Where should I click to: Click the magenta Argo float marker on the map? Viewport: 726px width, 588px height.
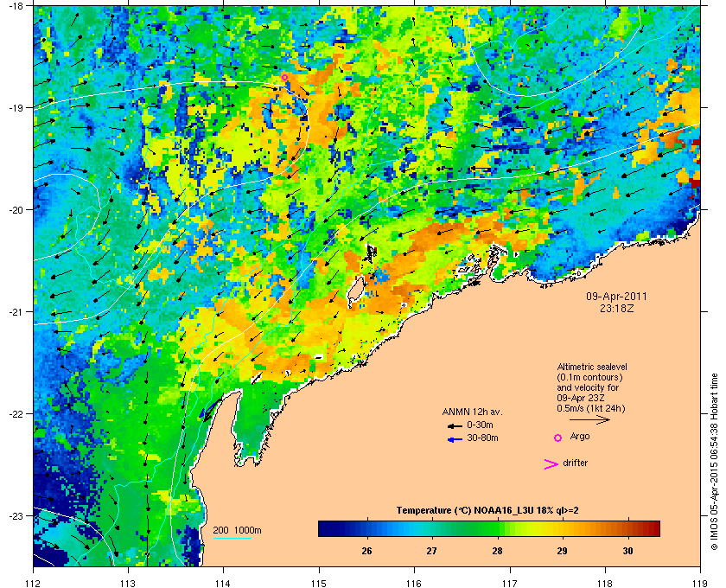pos(284,77)
